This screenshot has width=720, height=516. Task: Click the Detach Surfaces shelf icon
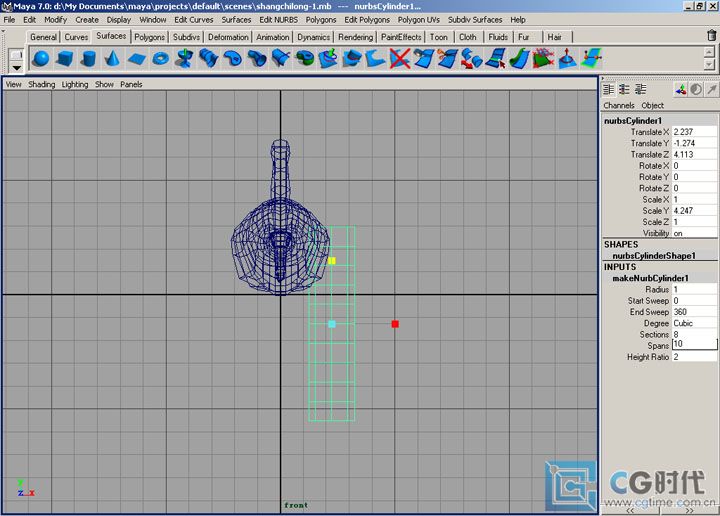pos(447,59)
